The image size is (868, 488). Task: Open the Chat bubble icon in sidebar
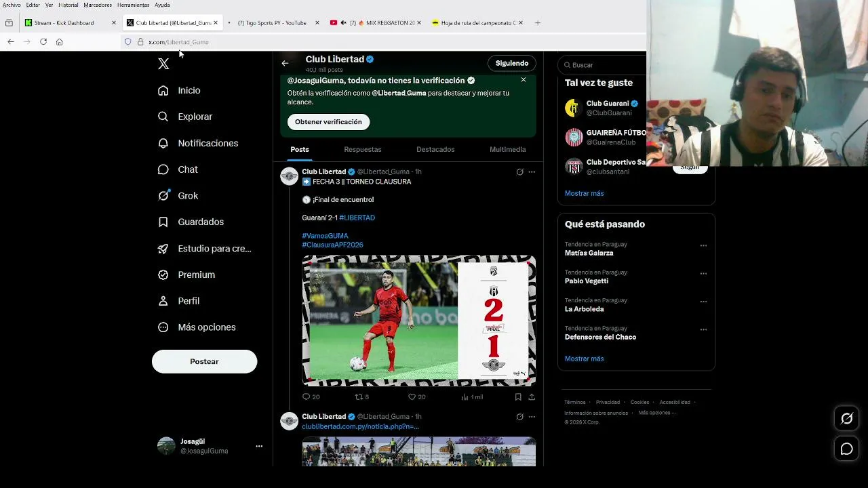coord(163,169)
